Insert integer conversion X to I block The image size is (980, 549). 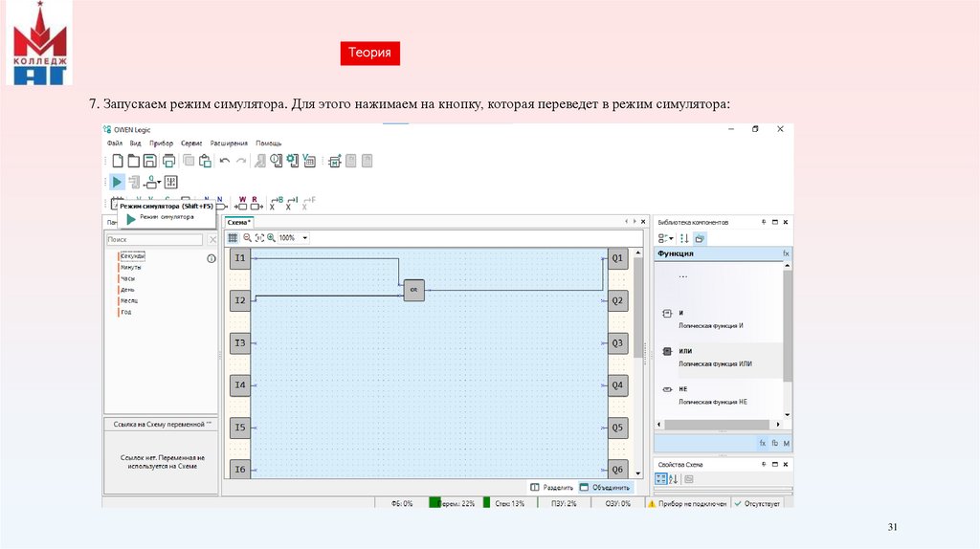[x=292, y=204]
